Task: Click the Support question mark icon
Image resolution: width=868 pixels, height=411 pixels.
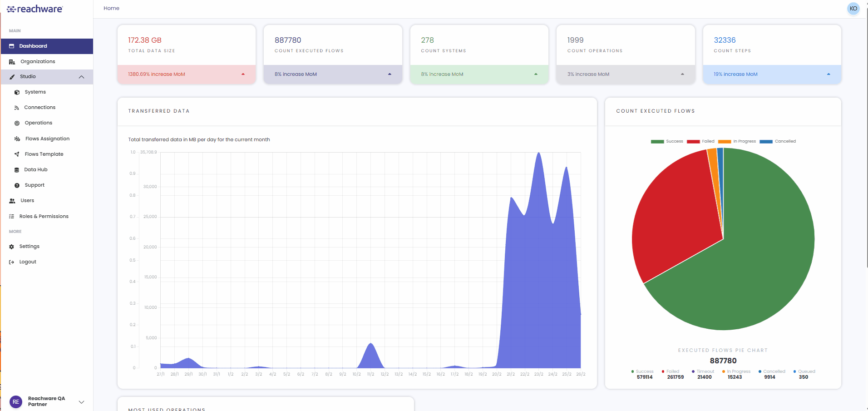Action: point(17,185)
